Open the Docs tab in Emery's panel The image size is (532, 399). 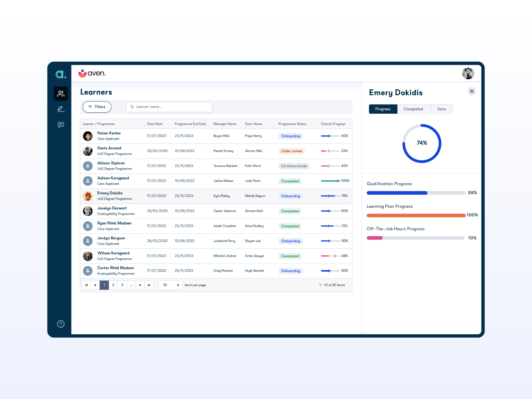(x=442, y=109)
